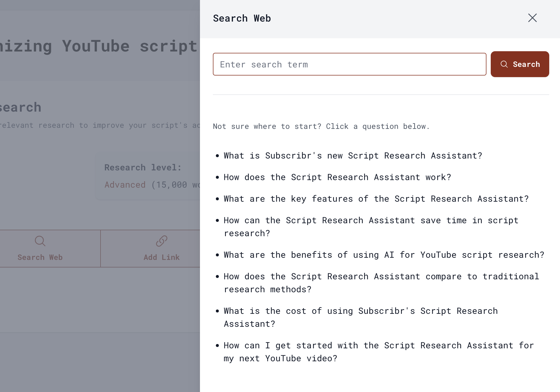The width and height of the screenshot is (560, 392).
Task: Pick the save time in script research question
Action: [x=371, y=227]
